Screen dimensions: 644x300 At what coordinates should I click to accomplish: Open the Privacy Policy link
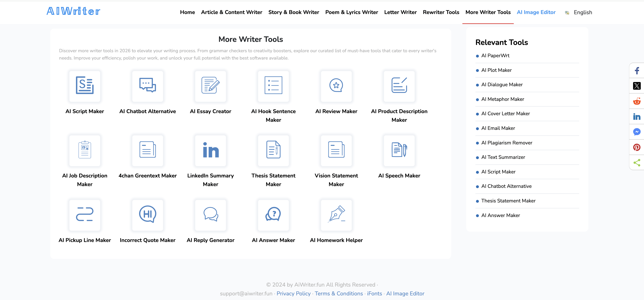[293, 293]
